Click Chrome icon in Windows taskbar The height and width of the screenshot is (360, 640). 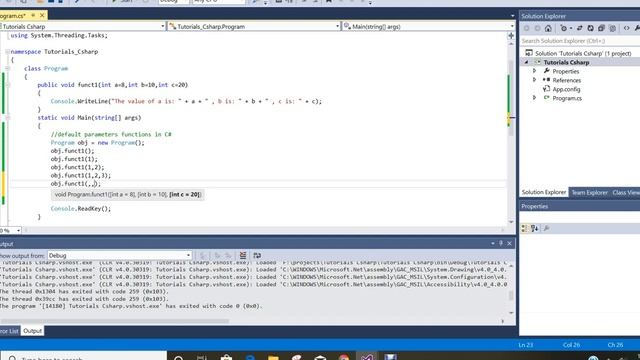(344, 357)
